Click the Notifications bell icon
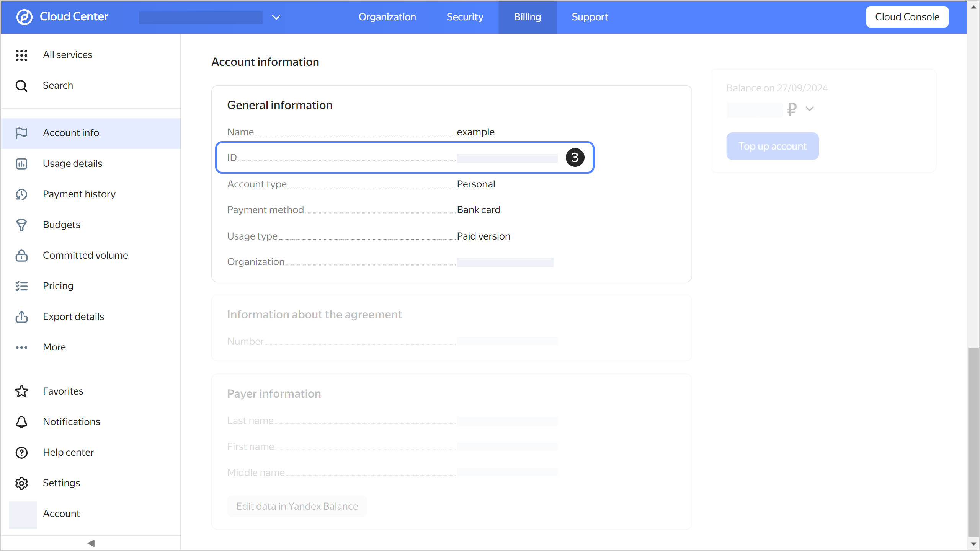The height and width of the screenshot is (551, 980). click(x=21, y=422)
